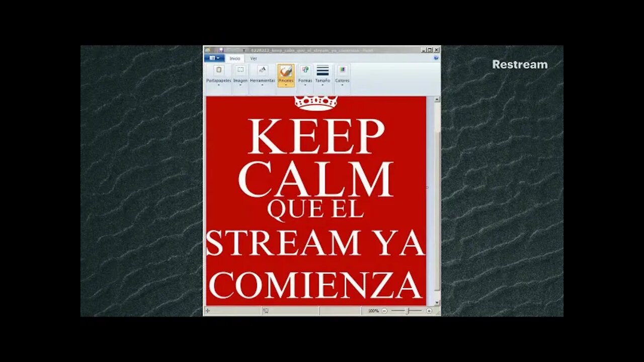Viewport: 644px width, 362px height.
Task: Click the Paint window title text
Action: click(311, 50)
